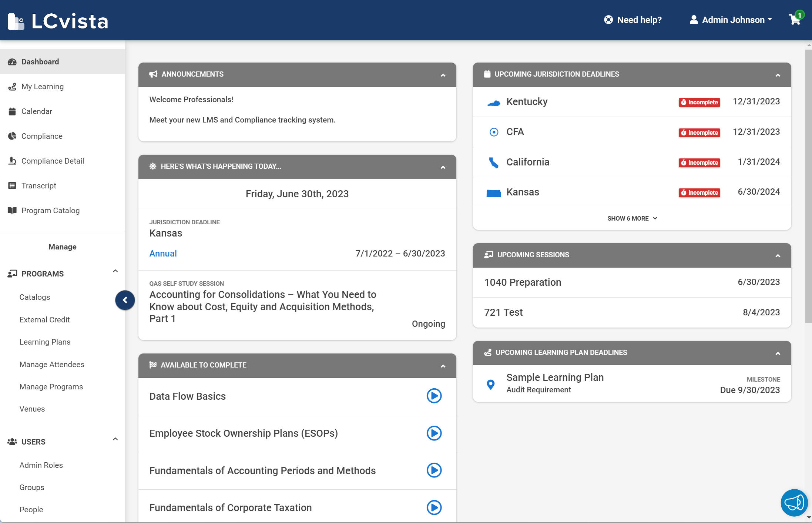This screenshot has width=812, height=523.
Task: Open Groups under Users
Action: (32, 487)
